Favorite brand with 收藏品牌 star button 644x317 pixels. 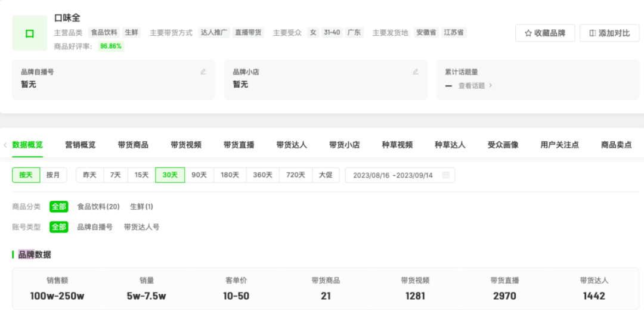[544, 33]
